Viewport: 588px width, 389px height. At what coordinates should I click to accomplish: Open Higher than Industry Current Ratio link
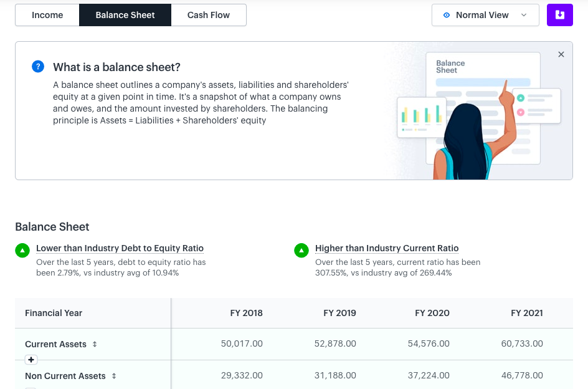pyautogui.click(x=387, y=248)
